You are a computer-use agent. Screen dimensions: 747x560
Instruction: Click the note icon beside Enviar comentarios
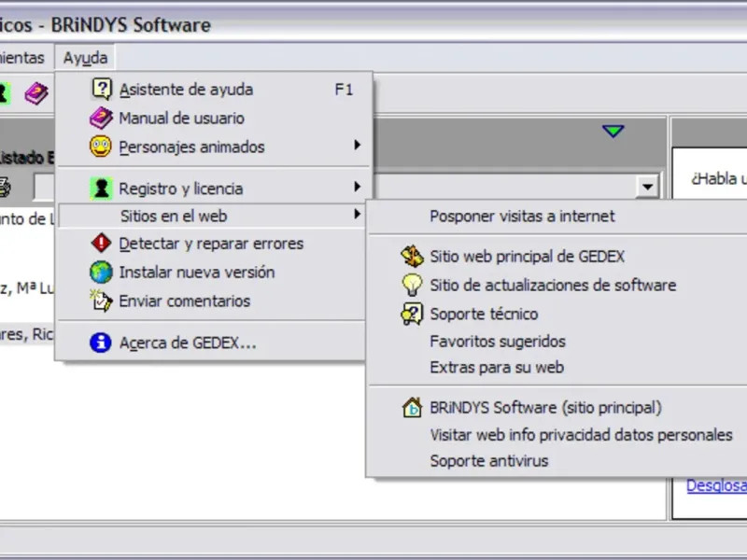click(101, 301)
